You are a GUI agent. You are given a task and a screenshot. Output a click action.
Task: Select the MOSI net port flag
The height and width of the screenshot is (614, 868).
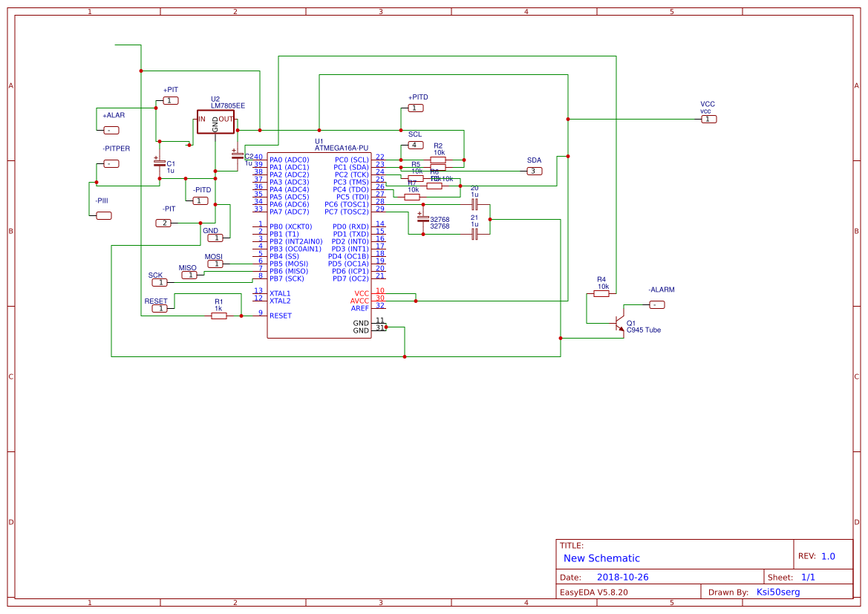pyautogui.click(x=215, y=262)
